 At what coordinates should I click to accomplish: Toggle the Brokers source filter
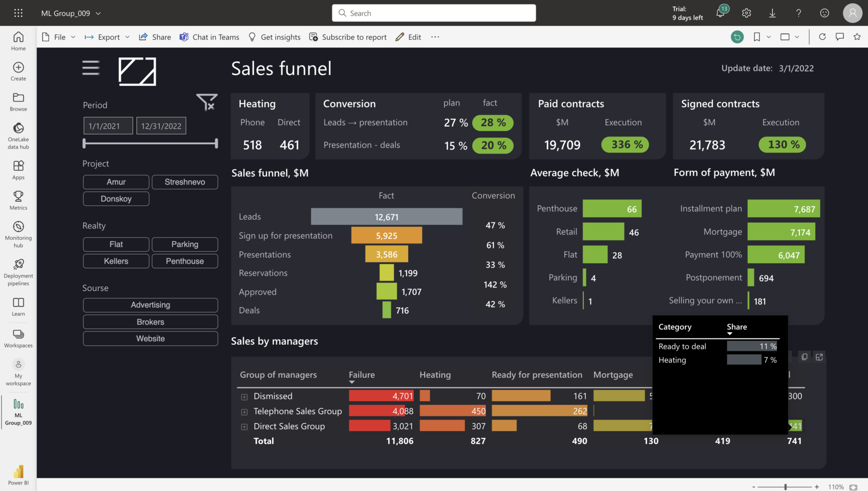coord(150,322)
